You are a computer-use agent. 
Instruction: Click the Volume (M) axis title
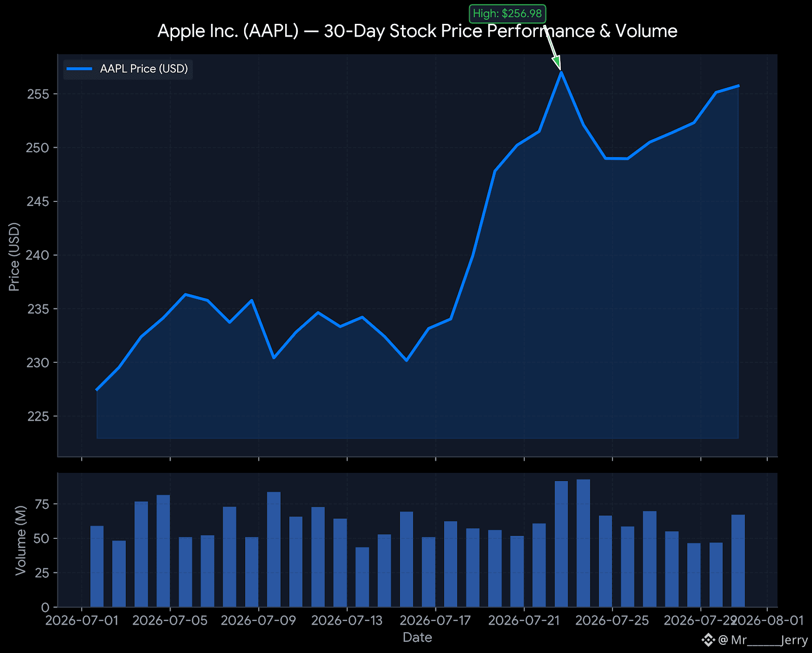[x=21, y=540]
